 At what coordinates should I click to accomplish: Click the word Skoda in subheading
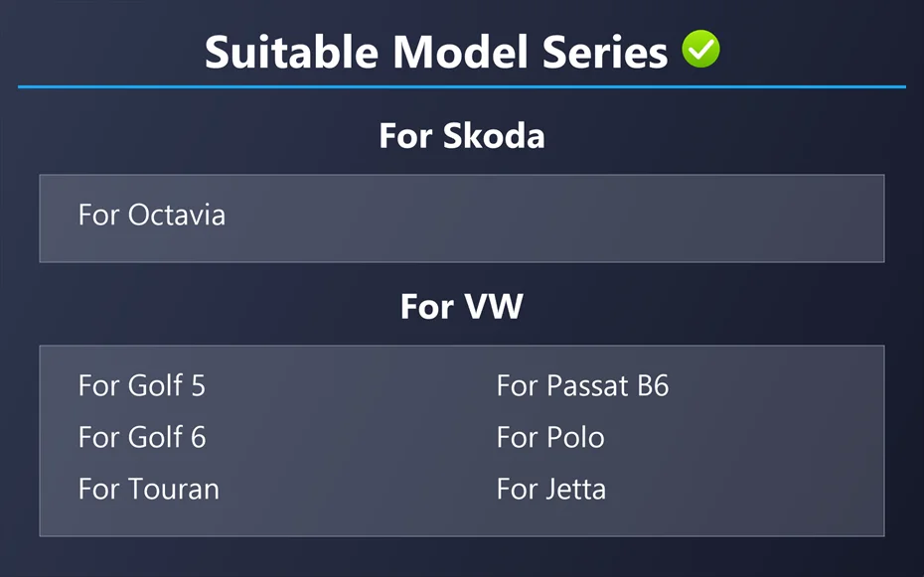494,135
